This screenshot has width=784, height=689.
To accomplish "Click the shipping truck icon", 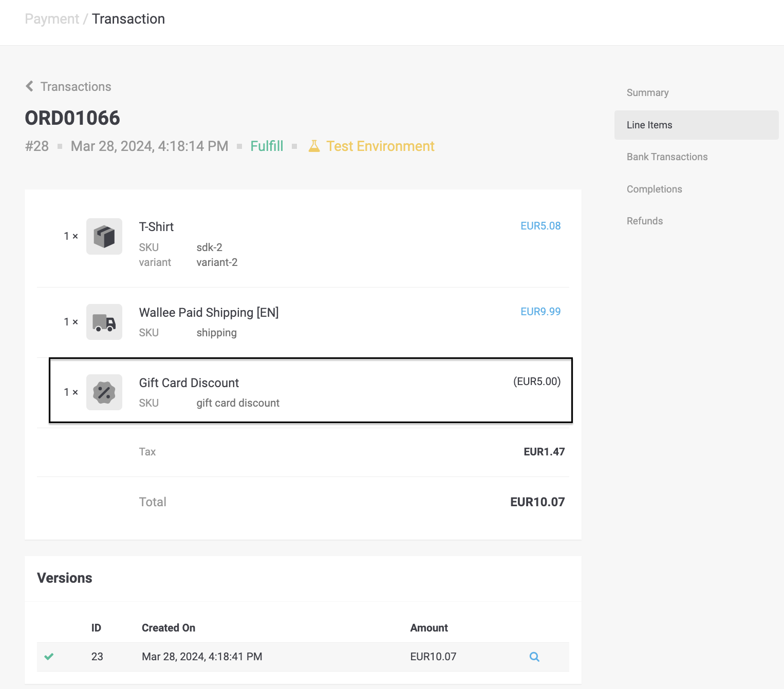I will point(104,322).
